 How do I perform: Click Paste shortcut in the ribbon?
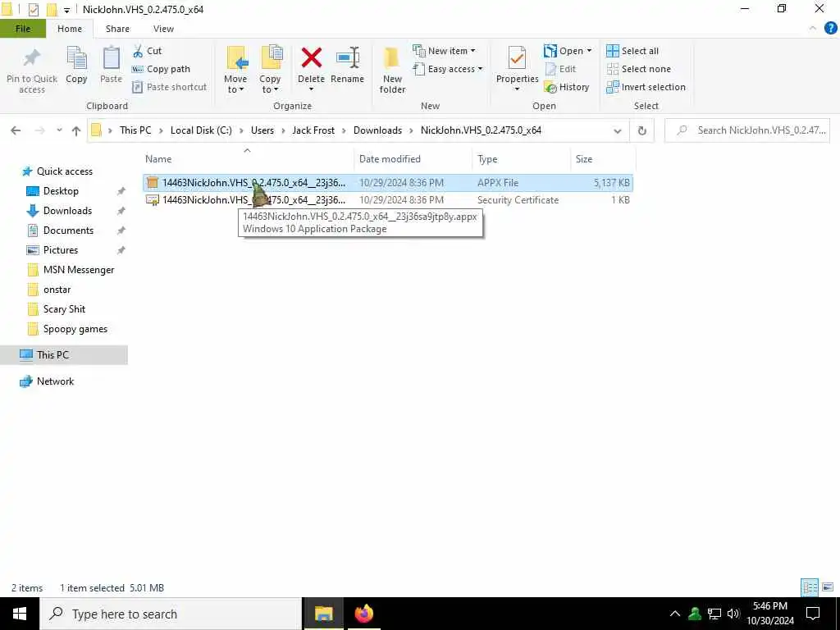coord(169,87)
